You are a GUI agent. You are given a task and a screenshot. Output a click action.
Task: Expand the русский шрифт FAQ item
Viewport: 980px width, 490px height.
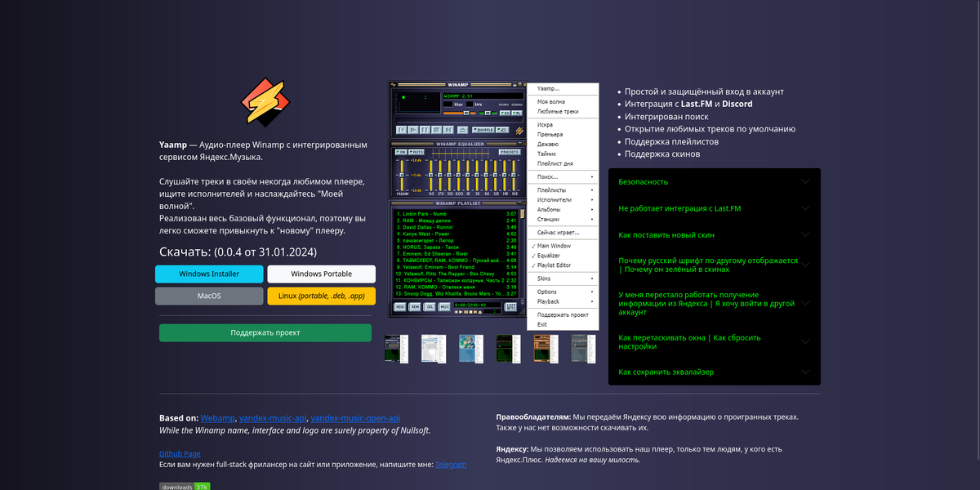pos(715,265)
